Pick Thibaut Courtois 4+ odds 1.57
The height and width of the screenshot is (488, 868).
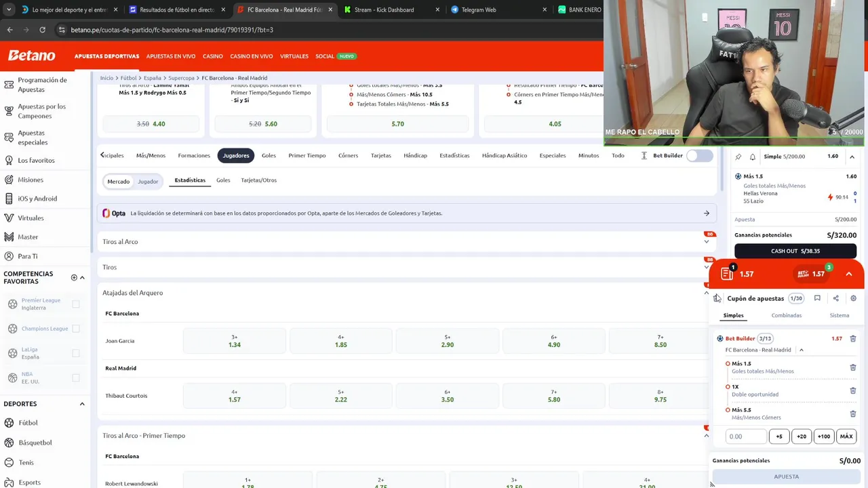tap(235, 396)
